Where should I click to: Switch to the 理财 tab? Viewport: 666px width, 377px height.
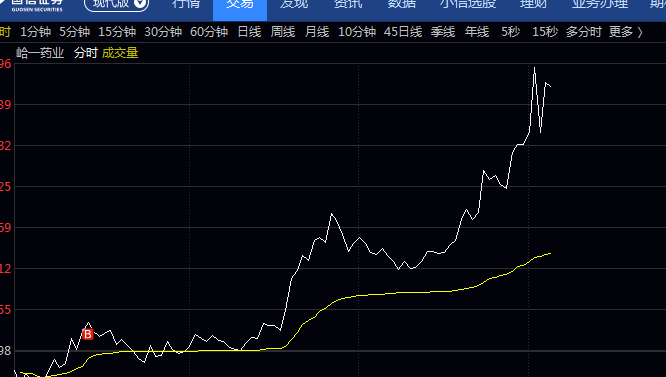(x=533, y=4)
